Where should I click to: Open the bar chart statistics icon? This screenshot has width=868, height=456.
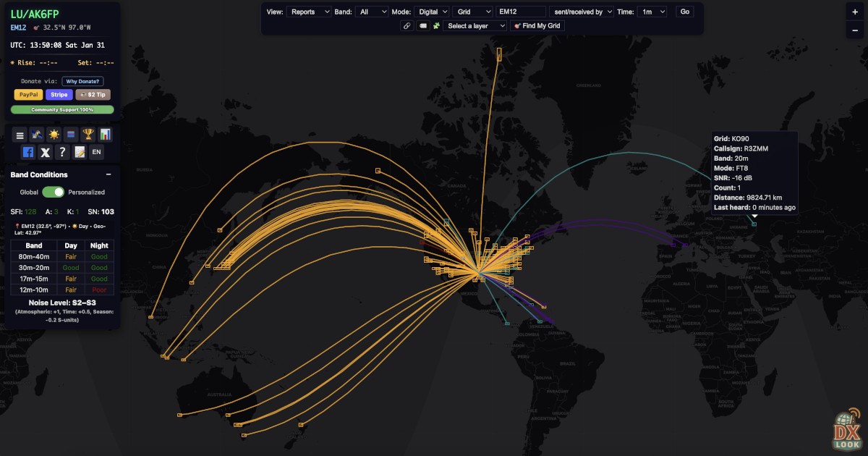point(106,134)
